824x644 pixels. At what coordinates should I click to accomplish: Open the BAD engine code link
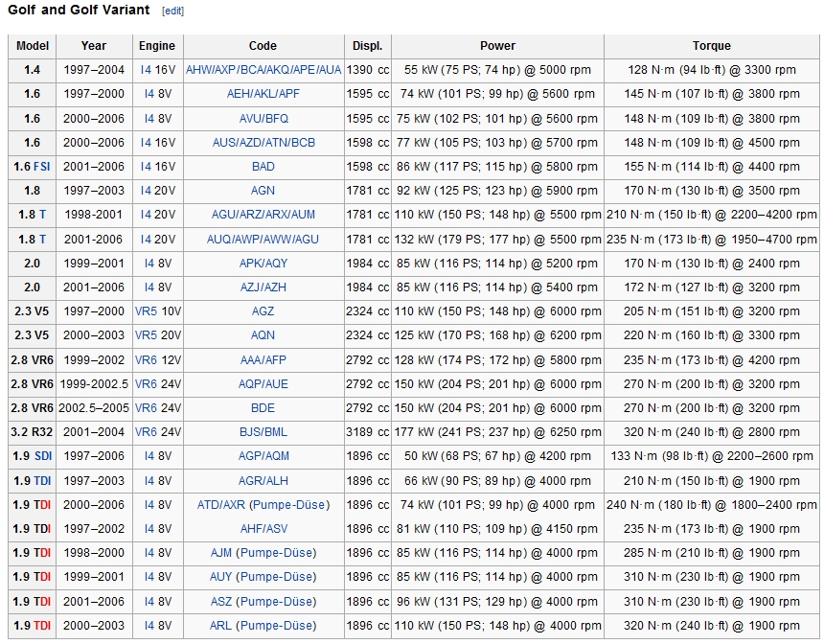pyautogui.click(x=263, y=167)
